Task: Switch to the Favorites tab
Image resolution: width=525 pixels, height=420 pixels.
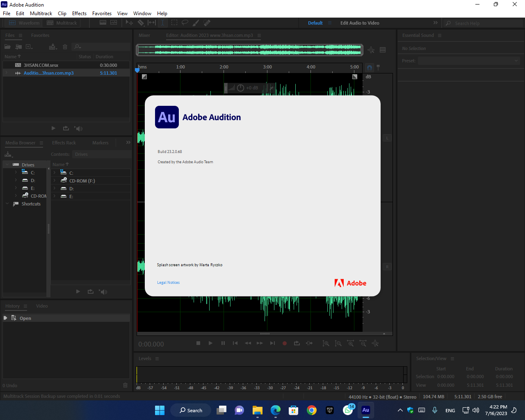Action: 40,35
